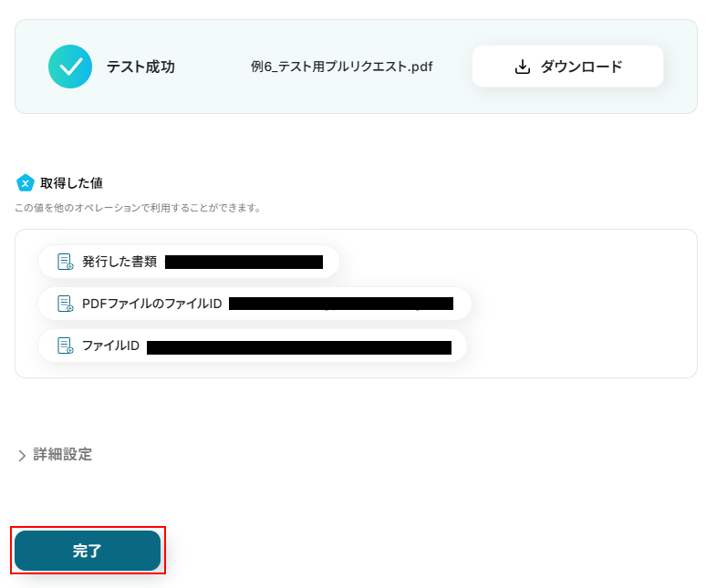Click the テスト成功 status text
Image resolution: width=706 pixels, height=588 pixels.
[140, 67]
